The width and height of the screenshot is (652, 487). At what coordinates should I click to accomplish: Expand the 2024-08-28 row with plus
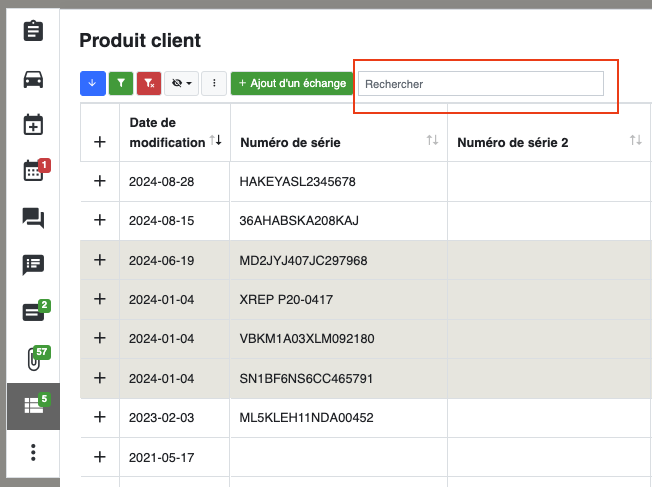pos(99,182)
